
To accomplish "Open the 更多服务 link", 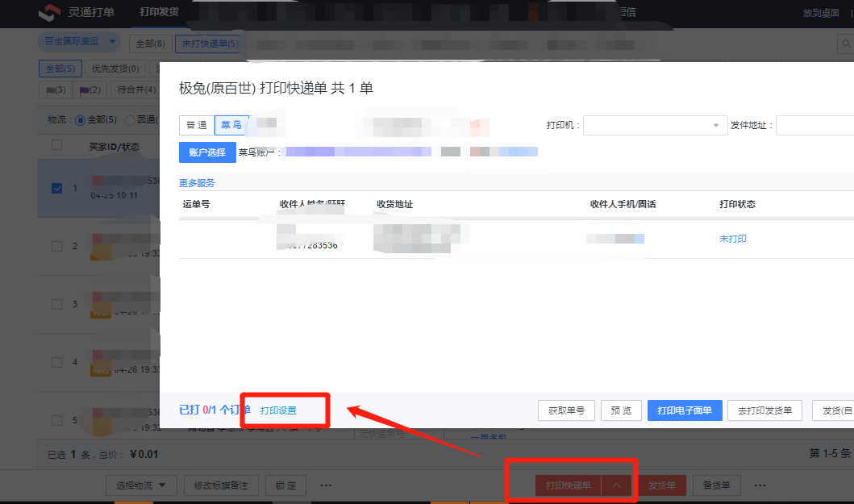I will [x=197, y=183].
